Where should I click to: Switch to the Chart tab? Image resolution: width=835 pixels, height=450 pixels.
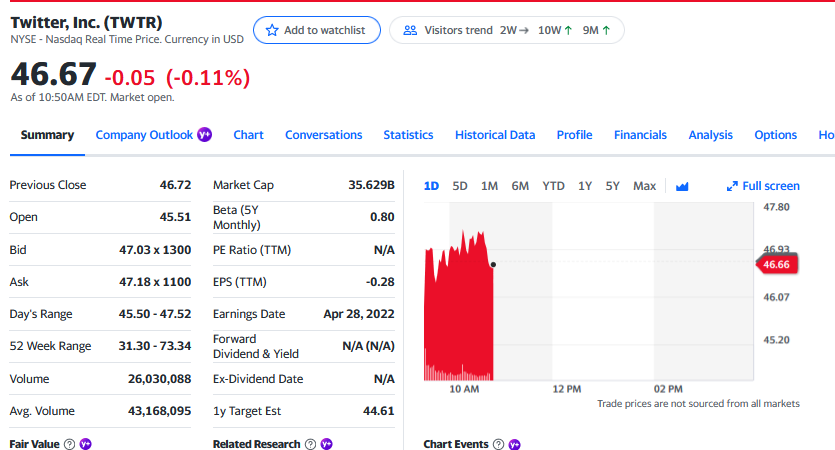(x=248, y=135)
